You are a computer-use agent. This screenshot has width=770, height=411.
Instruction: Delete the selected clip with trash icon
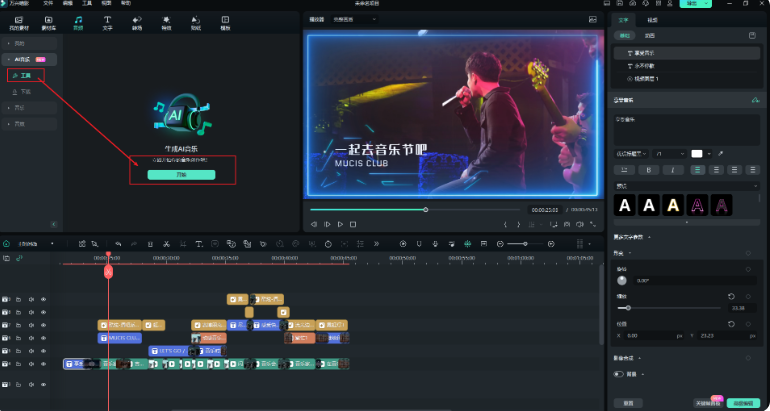[x=150, y=244]
